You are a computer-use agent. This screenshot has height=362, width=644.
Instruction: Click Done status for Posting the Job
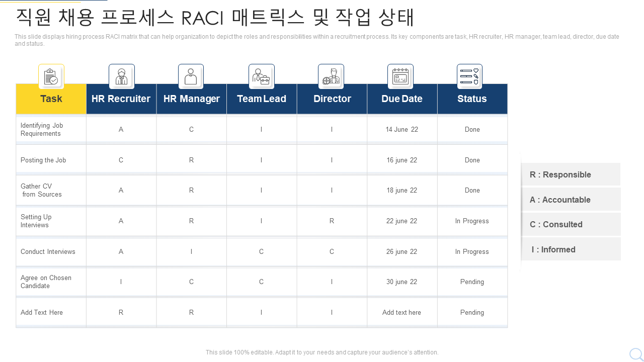pos(472,160)
